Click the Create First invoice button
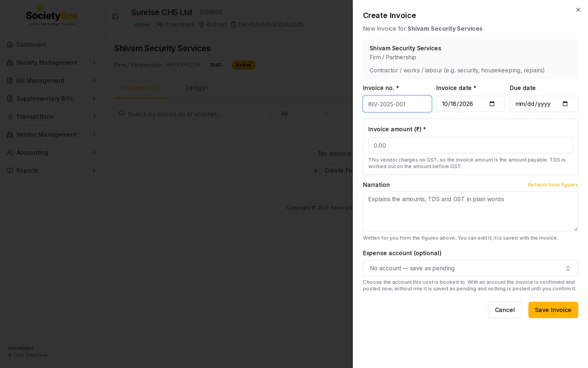 (330, 170)
